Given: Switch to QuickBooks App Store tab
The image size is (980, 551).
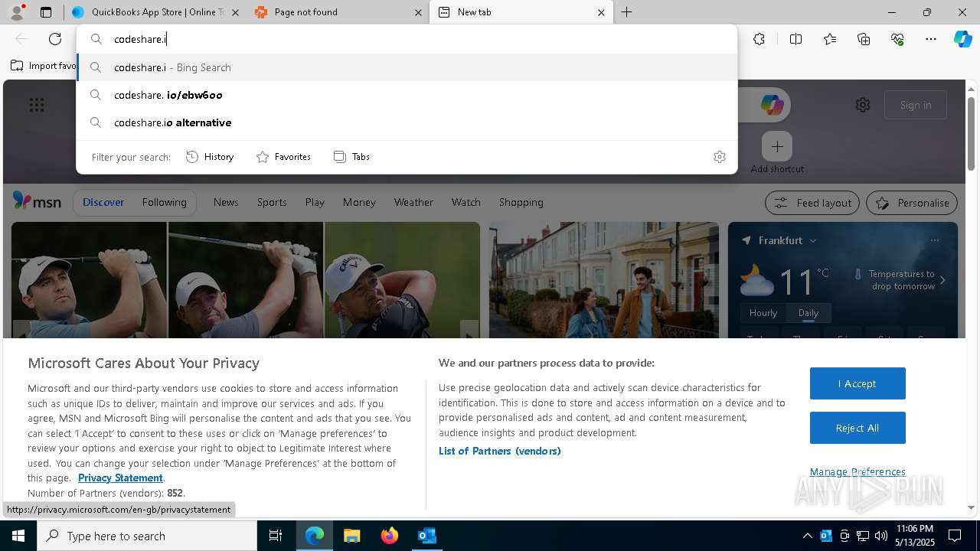Looking at the screenshot, I should coord(154,12).
